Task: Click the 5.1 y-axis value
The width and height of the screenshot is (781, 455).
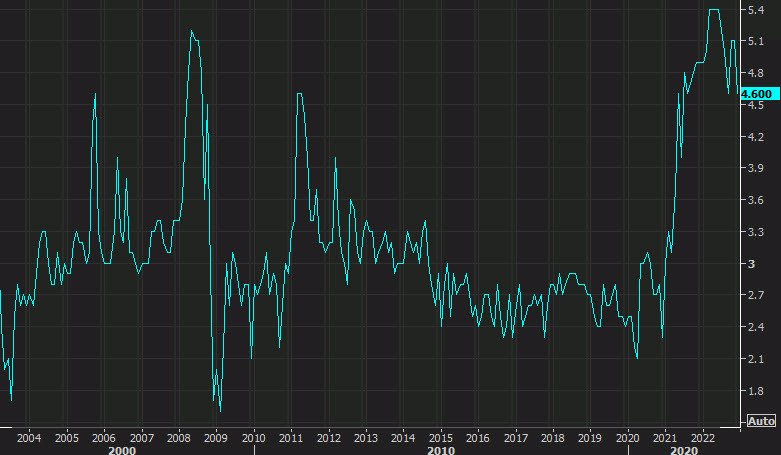Action: (756, 41)
